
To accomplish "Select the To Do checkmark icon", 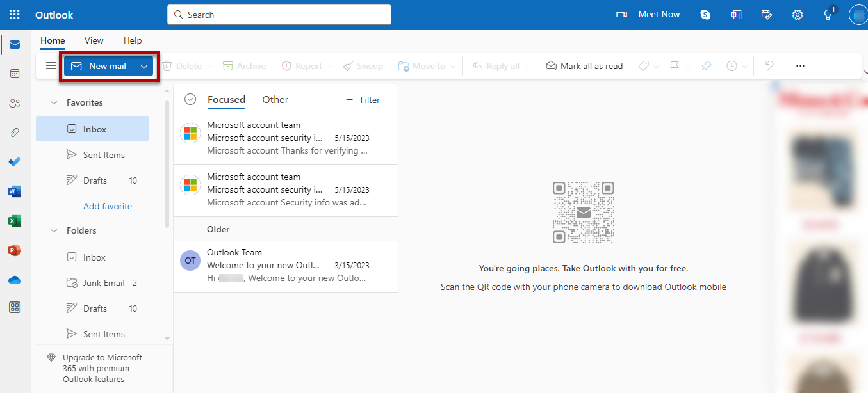I will [14, 161].
